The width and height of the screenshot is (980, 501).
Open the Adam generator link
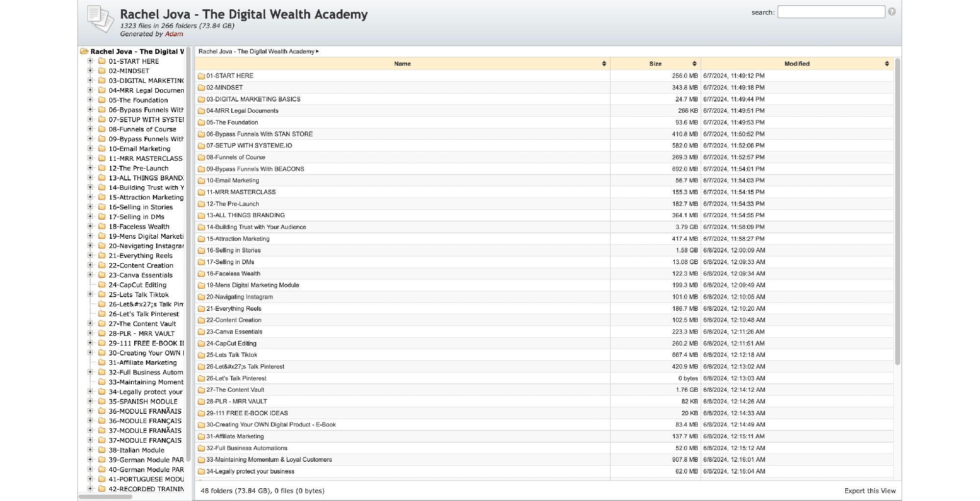coord(174,34)
